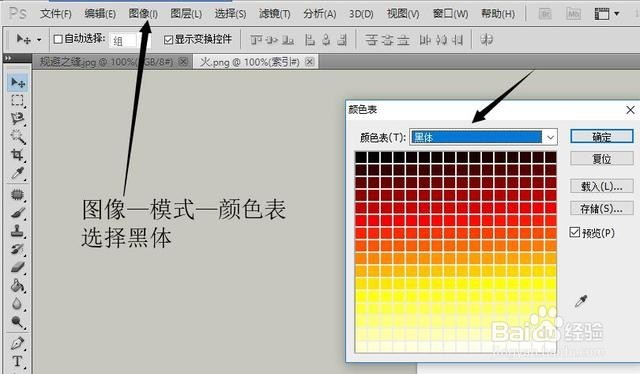Select the History Brush tool
Screen dimensions: 640x374
coord(17,249)
